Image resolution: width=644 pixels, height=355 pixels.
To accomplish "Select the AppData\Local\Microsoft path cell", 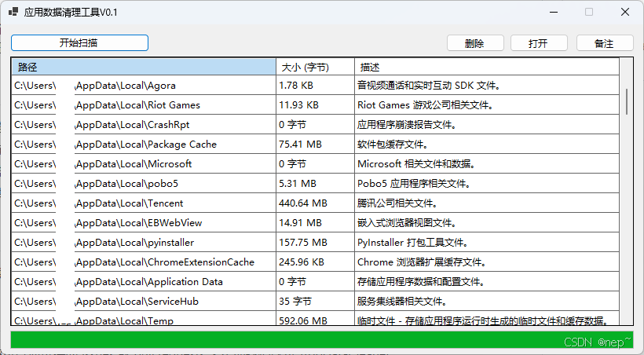I will click(144, 164).
